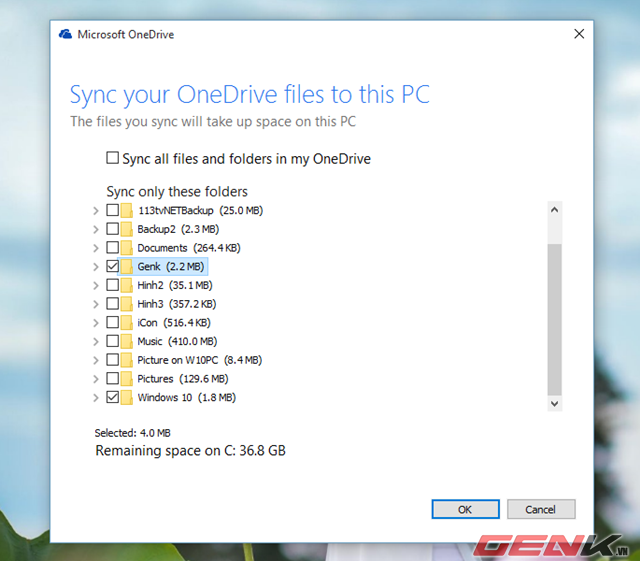Expand the Documents folder tree
Viewport: 640px width, 561px height.
coord(96,248)
